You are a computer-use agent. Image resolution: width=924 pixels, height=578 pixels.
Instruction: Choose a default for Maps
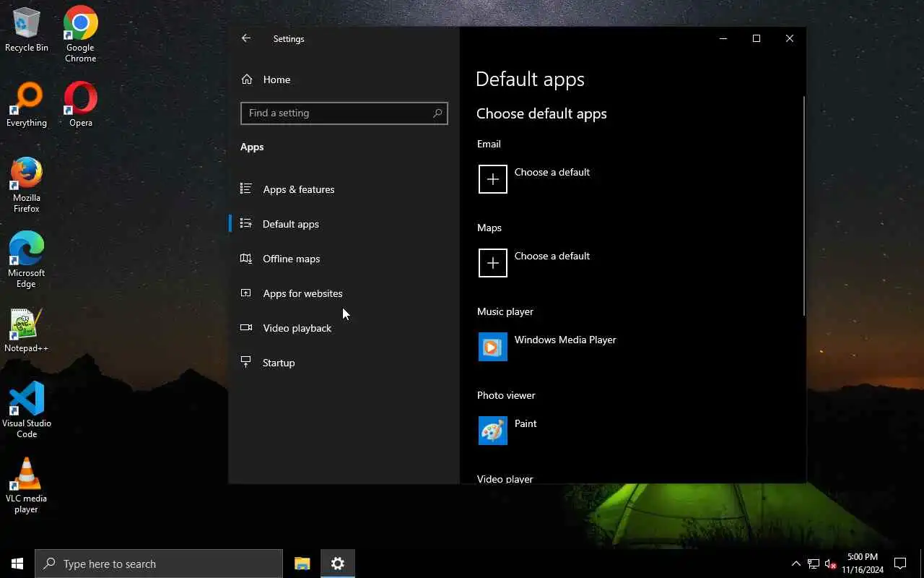pos(552,256)
